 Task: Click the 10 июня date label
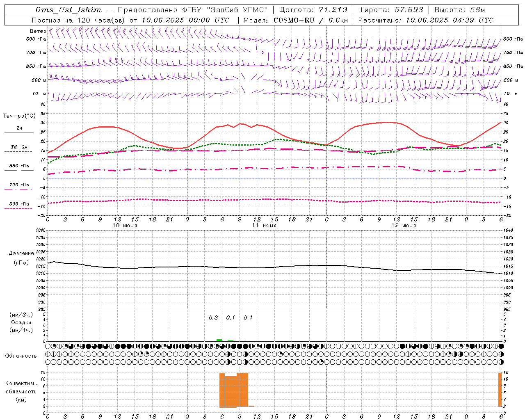pos(125,225)
